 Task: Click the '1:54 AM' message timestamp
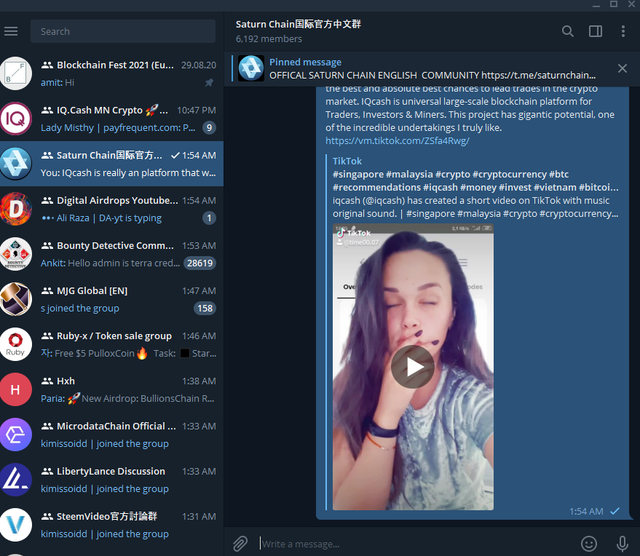coord(586,512)
